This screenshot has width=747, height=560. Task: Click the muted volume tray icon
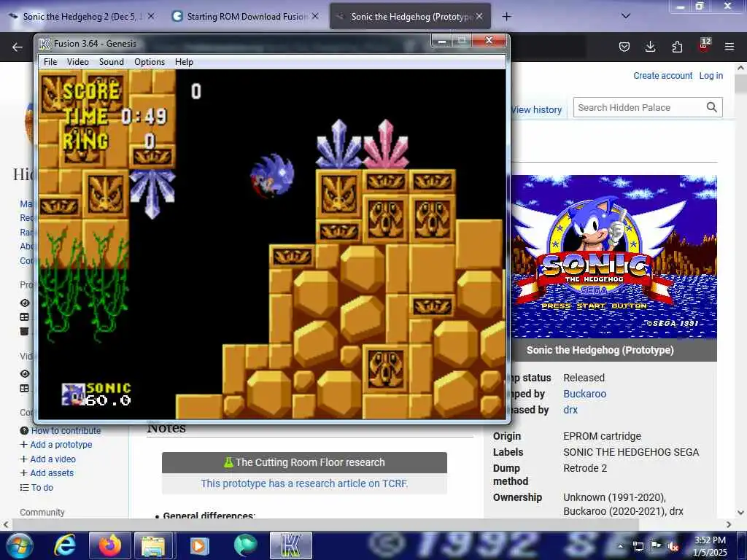(673, 547)
